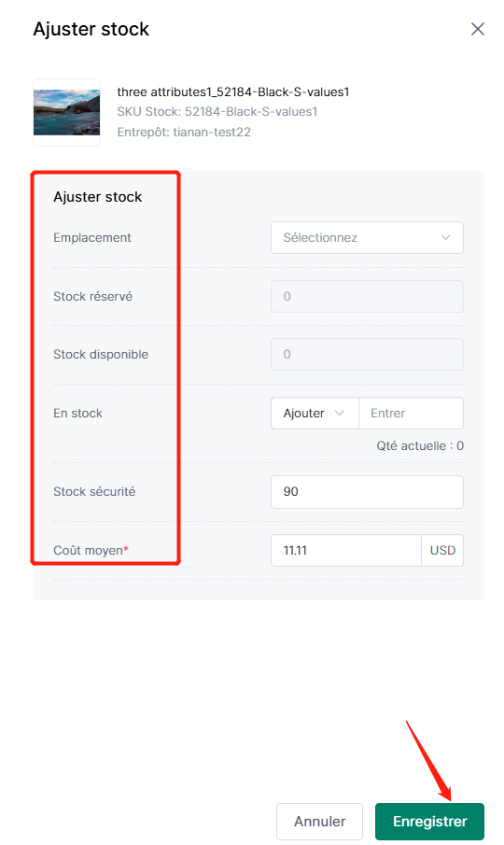Cancel using the Annuler button
The width and height of the screenshot is (504, 845).
(x=319, y=822)
